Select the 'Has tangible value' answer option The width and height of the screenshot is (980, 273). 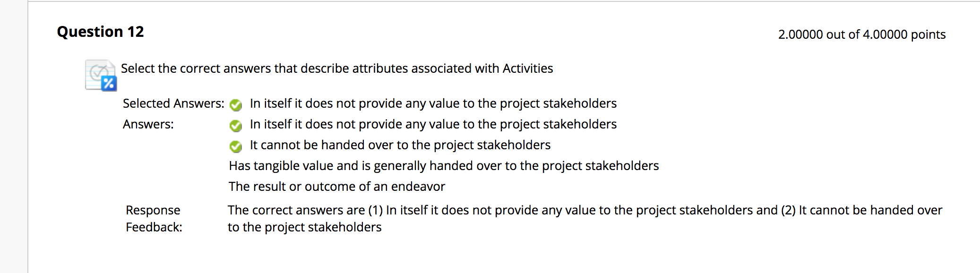(x=444, y=166)
